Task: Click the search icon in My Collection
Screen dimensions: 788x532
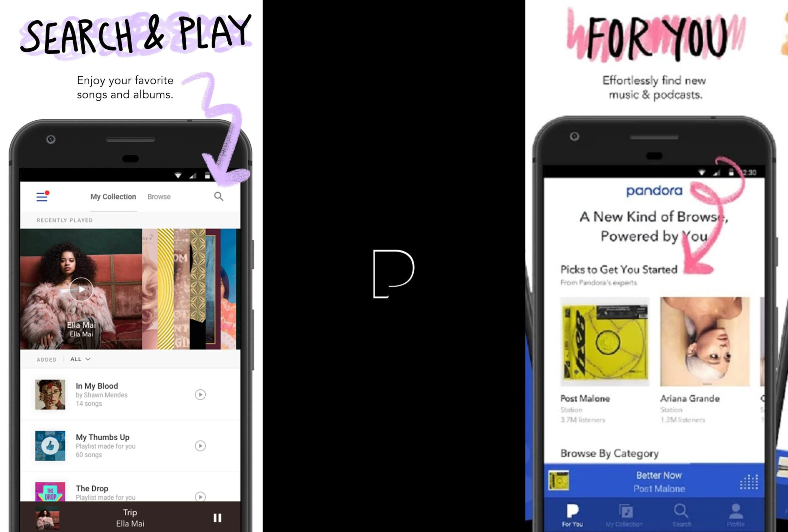Action: click(x=219, y=197)
